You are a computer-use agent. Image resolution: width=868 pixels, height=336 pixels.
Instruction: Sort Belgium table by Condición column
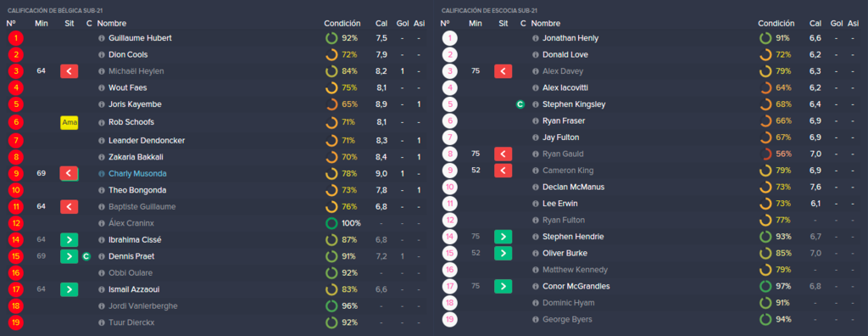click(x=342, y=23)
